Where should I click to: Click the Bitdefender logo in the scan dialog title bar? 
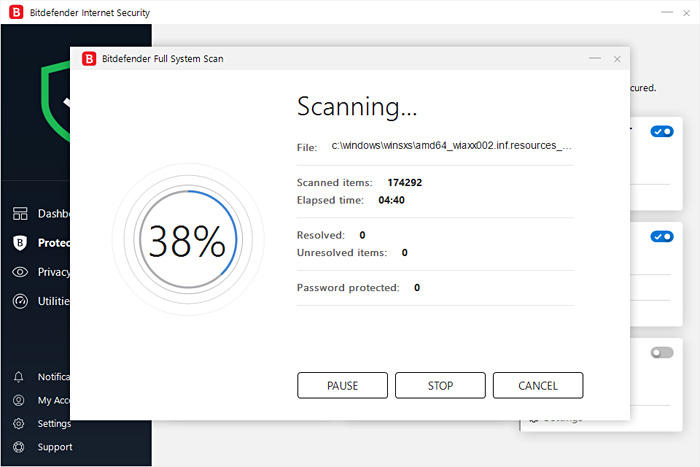(x=89, y=59)
